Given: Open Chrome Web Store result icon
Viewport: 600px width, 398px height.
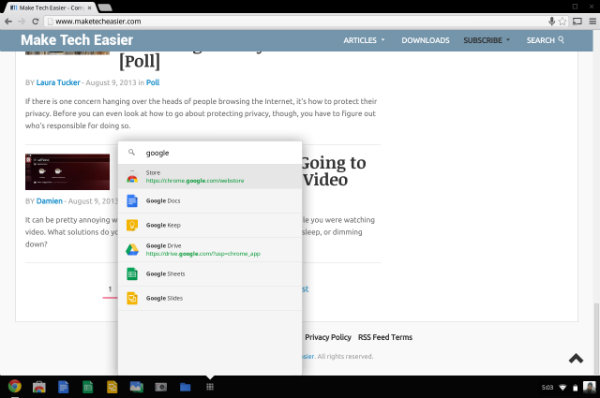Looking at the screenshot, I should click(x=132, y=176).
